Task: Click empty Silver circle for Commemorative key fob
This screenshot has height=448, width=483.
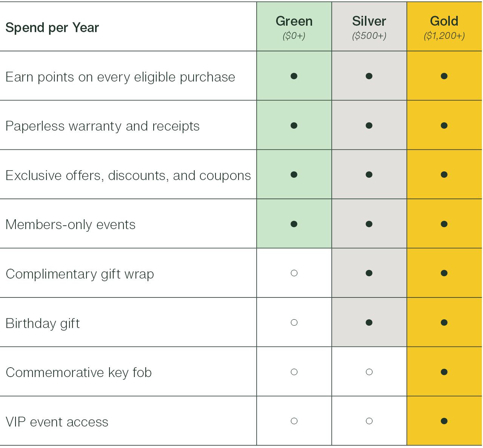Action: 369,372
